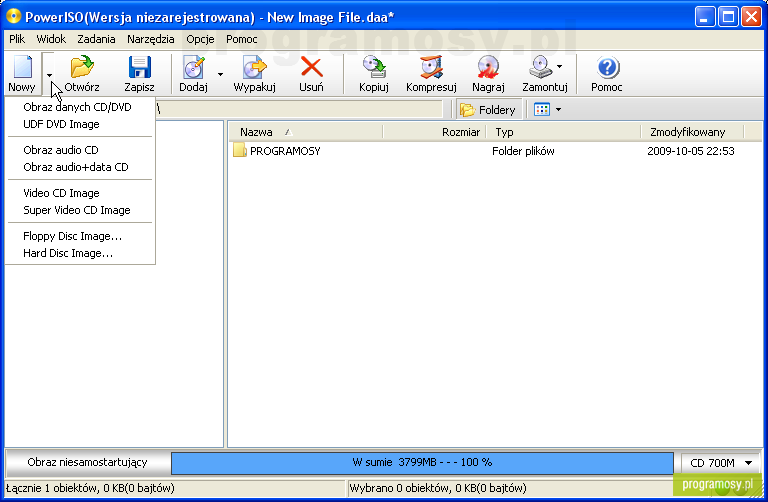Image resolution: width=768 pixels, height=502 pixels.
Task: Select the PROGRAMOSY file name
Action: tap(285, 151)
